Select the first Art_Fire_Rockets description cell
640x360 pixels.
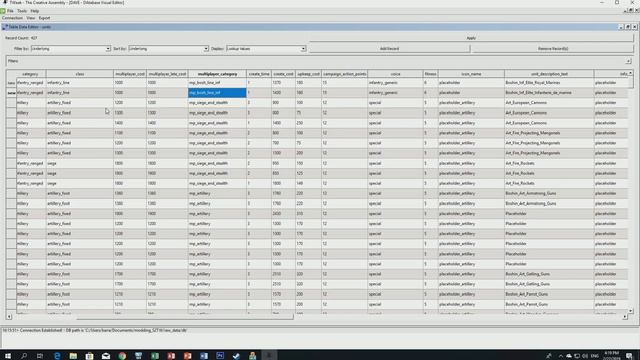pyautogui.click(x=549, y=163)
